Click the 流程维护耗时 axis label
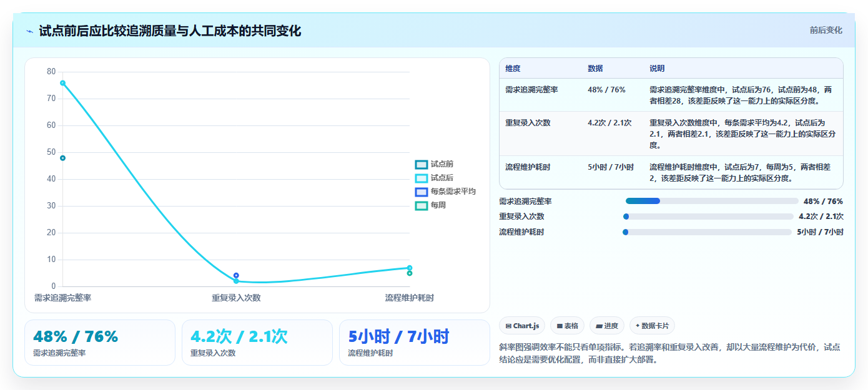 (x=410, y=298)
